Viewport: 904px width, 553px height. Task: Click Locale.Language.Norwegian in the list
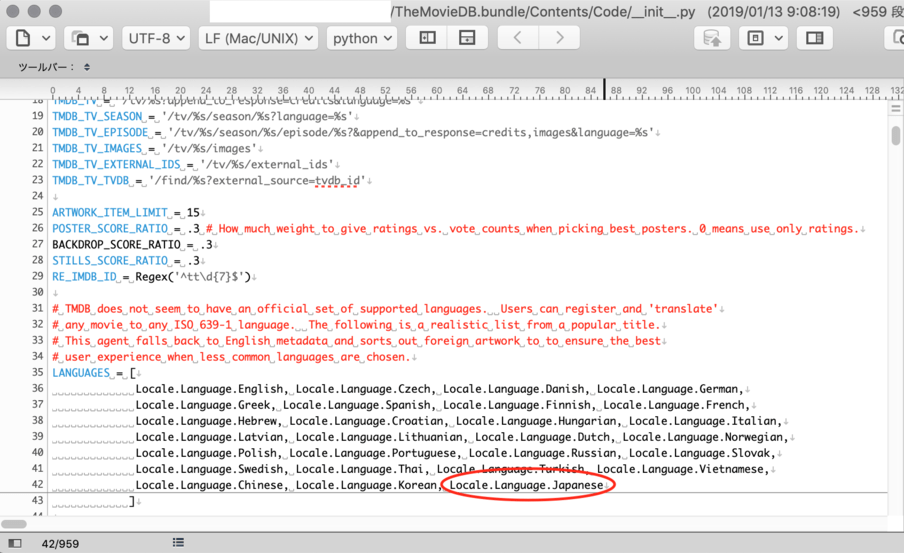click(x=703, y=437)
